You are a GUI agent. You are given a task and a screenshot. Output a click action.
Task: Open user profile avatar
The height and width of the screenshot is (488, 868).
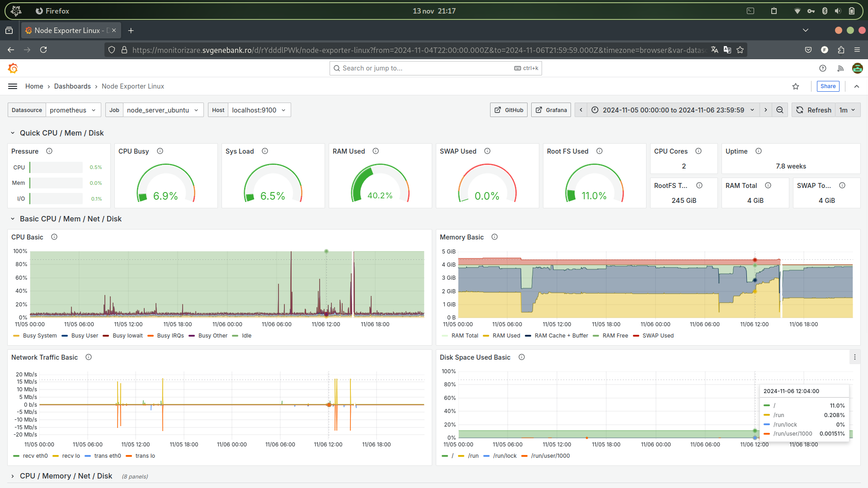coord(857,68)
